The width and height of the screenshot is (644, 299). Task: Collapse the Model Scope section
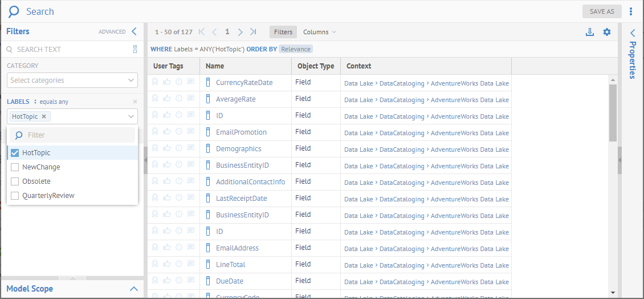133,289
